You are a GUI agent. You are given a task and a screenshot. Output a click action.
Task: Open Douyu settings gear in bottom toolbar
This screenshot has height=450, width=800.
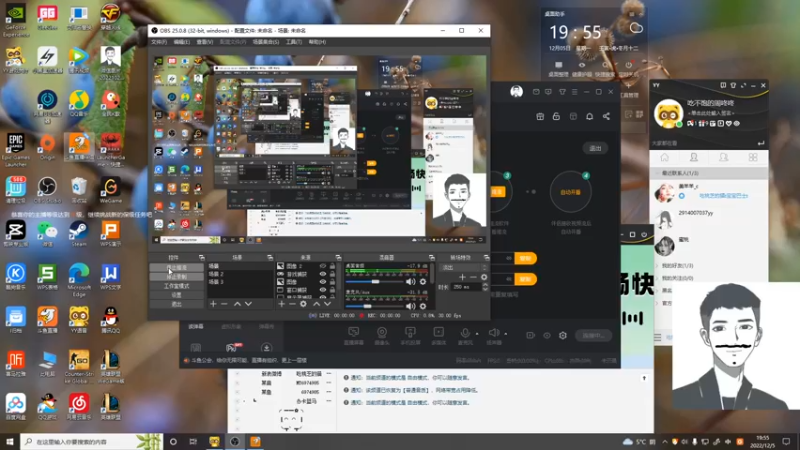563,335
